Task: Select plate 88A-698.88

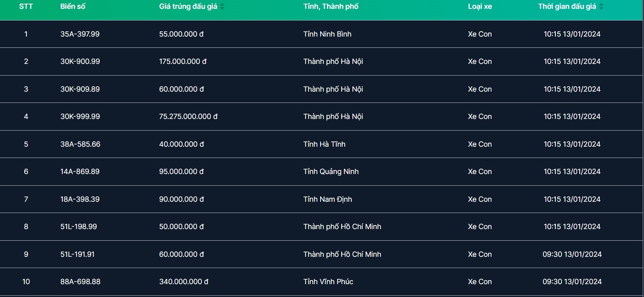Action: coord(80,282)
